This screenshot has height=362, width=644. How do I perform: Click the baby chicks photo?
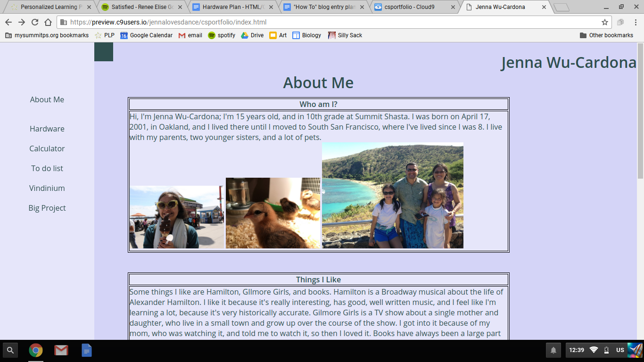click(x=273, y=213)
